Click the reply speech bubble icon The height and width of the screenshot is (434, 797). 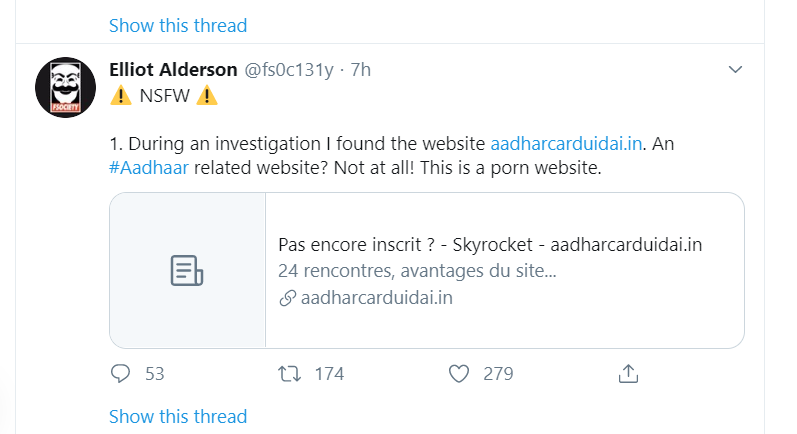tap(120, 374)
